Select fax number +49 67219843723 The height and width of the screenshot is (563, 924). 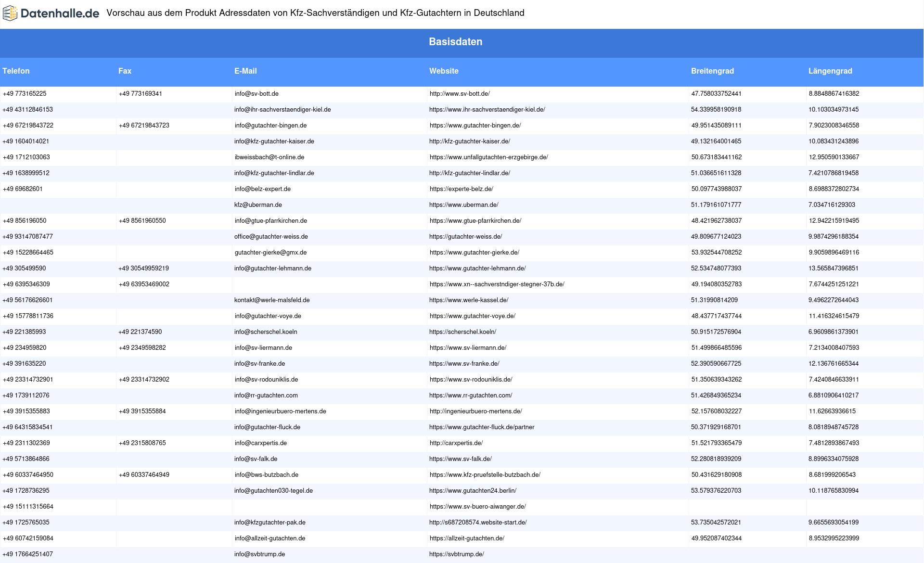click(144, 126)
